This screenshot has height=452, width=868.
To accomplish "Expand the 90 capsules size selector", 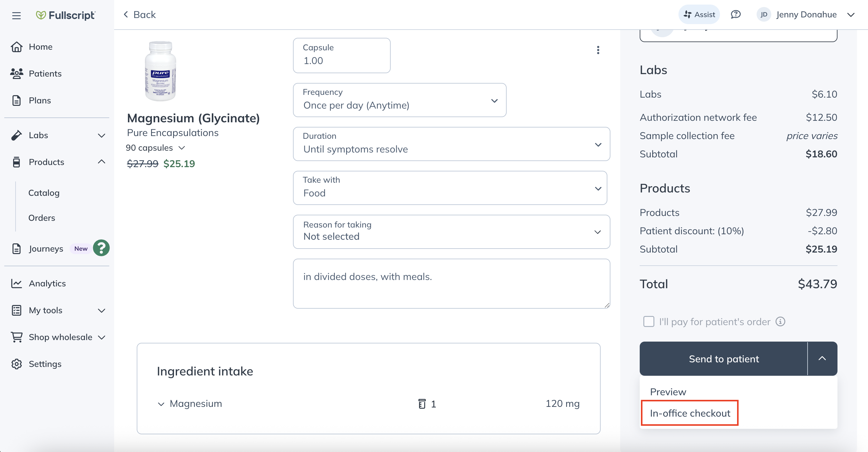I will point(155,148).
